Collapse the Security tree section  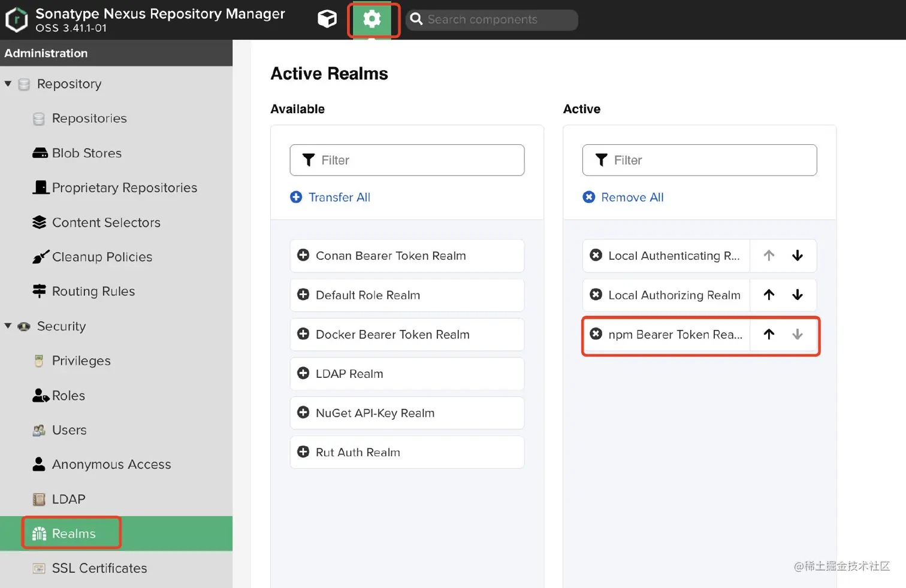(8, 326)
